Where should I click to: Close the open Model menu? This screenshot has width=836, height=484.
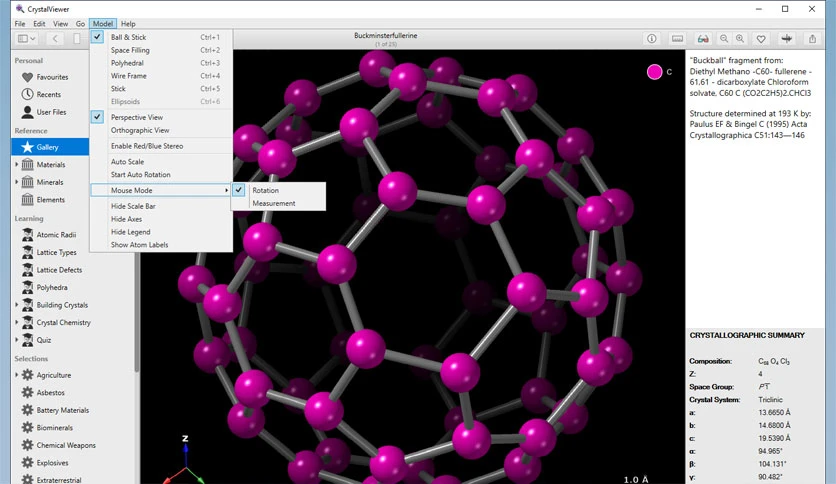click(103, 24)
